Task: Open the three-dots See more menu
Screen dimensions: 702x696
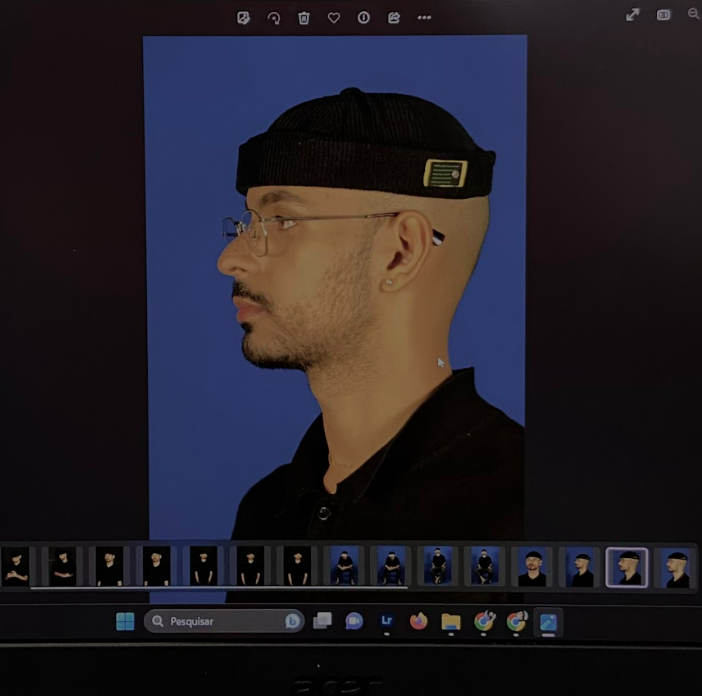Action: click(x=424, y=17)
